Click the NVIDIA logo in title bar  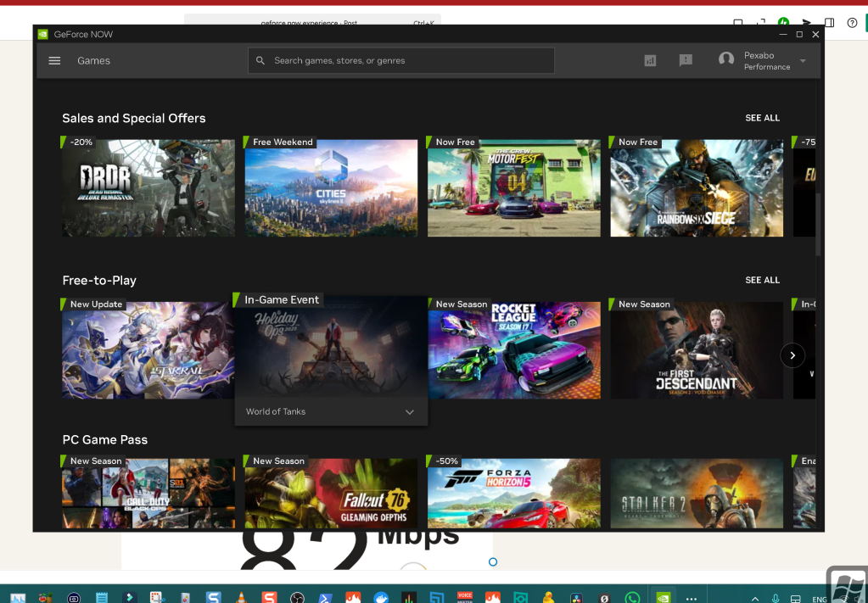tap(42, 34)
